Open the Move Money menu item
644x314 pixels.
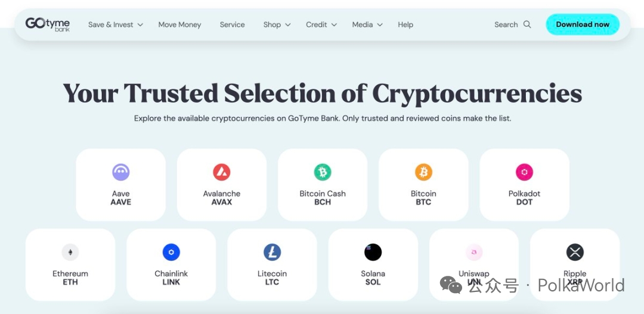179,24
